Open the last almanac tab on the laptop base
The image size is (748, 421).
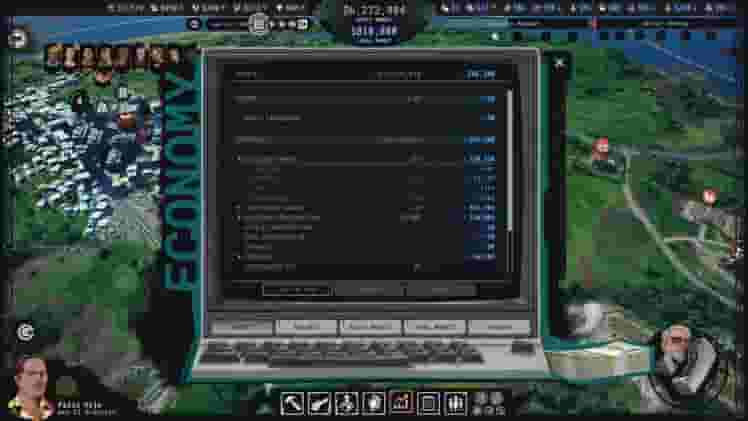tap(499, 327)
